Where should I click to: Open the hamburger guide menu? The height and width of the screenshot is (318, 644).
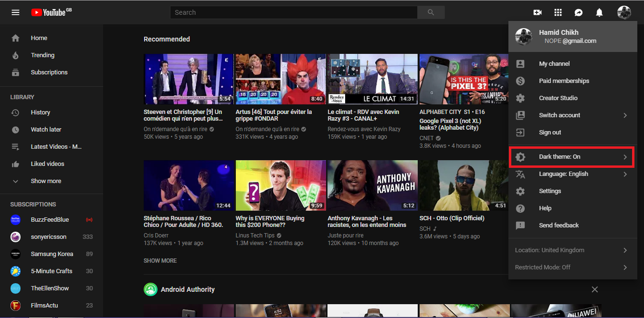(15, 12)
